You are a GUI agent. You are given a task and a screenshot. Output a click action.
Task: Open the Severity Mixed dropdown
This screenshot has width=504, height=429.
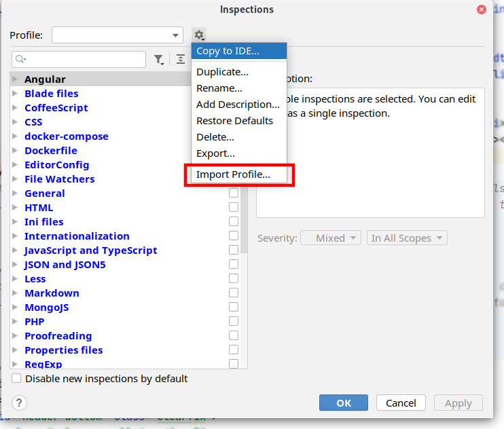331,238
